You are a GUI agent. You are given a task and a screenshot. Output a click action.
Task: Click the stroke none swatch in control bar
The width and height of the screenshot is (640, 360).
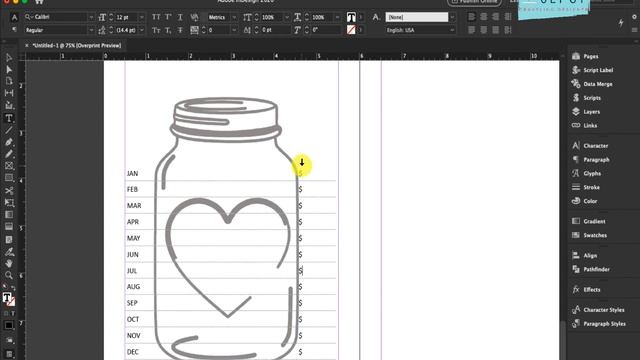351,30
